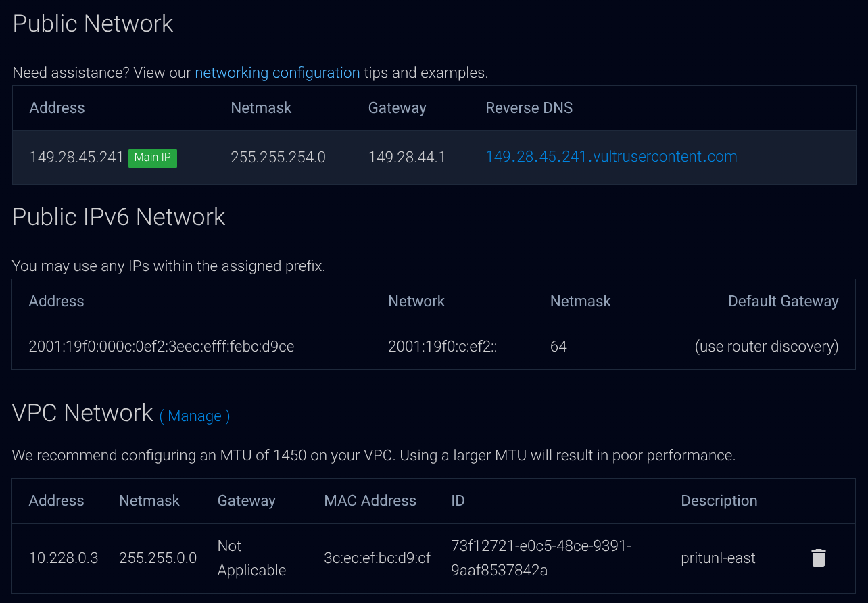Select public netmask 255.255.254.0
868x603 pixels.
278,158
